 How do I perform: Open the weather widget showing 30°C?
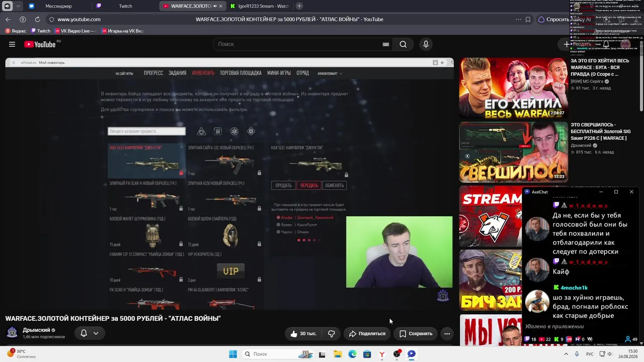coord(23,354)
